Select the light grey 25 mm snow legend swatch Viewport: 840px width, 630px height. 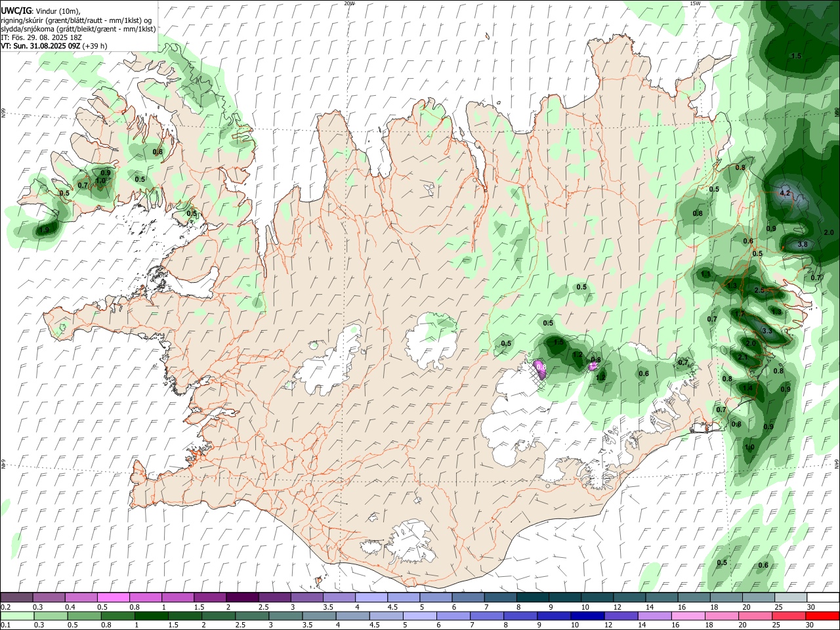(x=790, y=597)
